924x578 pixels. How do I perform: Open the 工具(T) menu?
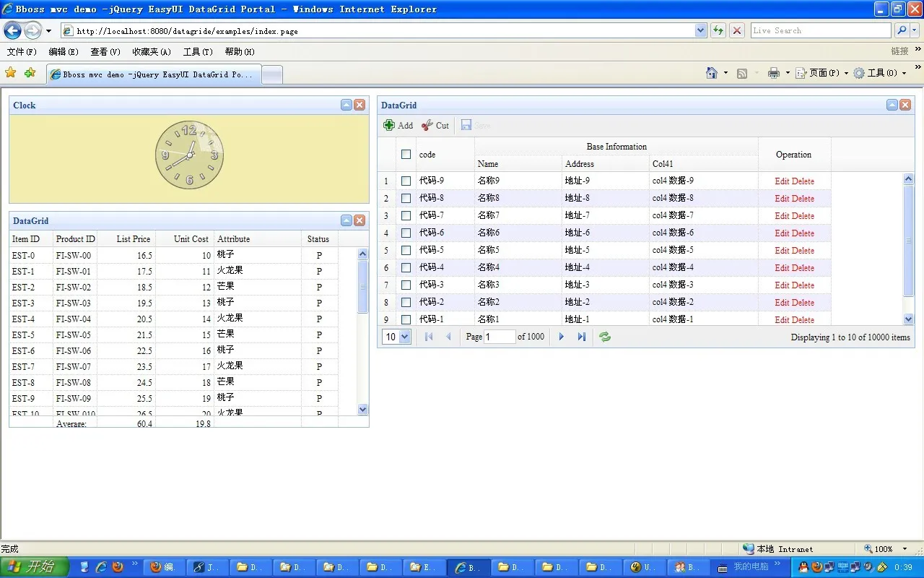(198, 52)
